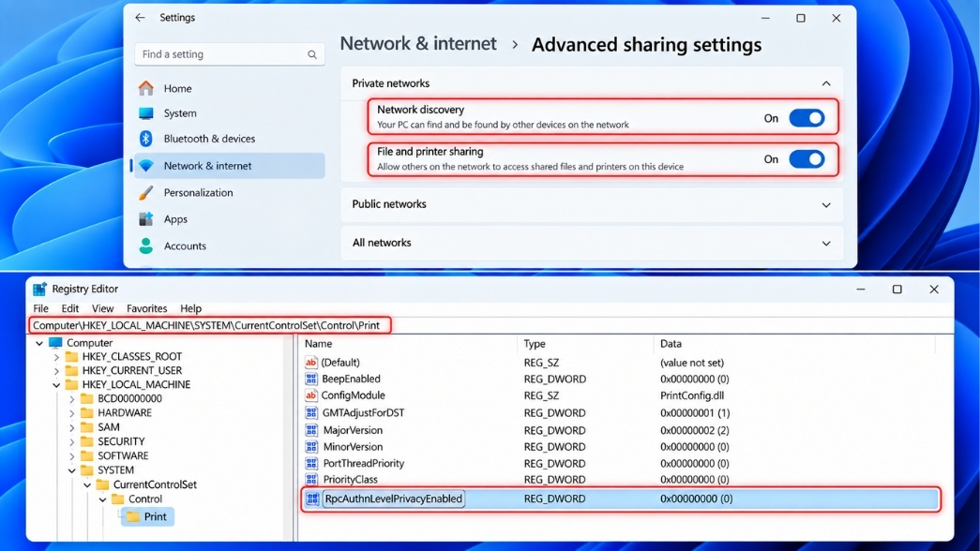Screen dimensions: 980x551
Task: Expand HKEY_CURRENT_USER tree arrow
Action: (x=56, y=371)
